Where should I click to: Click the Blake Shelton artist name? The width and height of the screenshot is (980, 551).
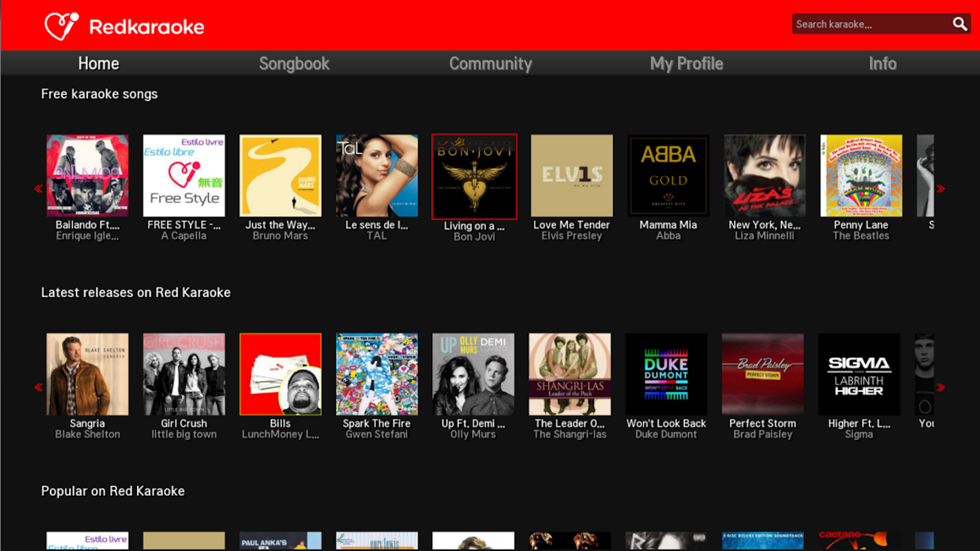tap(88, 435)
